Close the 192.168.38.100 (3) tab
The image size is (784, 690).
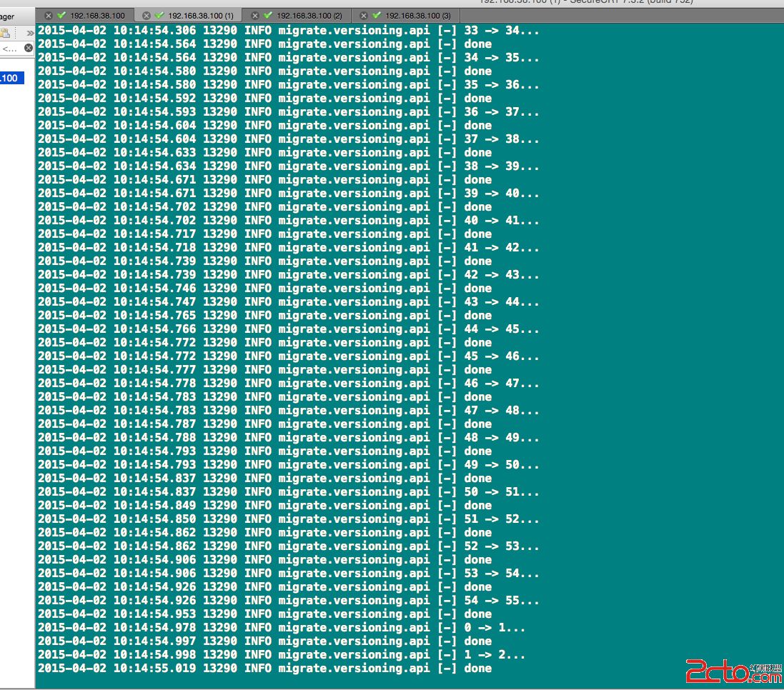click(364, 16)
